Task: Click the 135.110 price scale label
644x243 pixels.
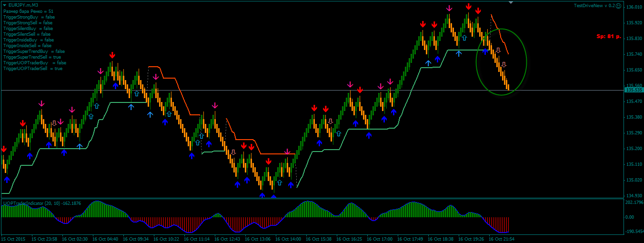Action: (634, 164)
